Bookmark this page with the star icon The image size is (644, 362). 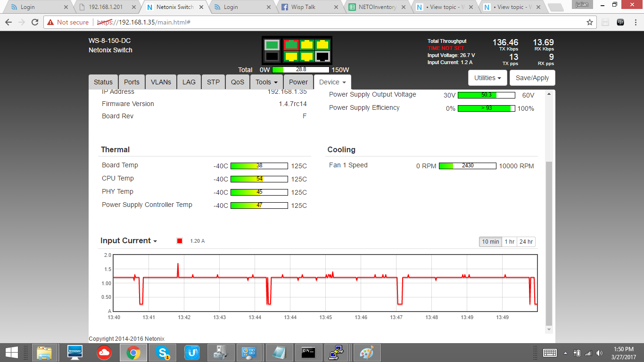pyautogui.click(x=589, y=22)
